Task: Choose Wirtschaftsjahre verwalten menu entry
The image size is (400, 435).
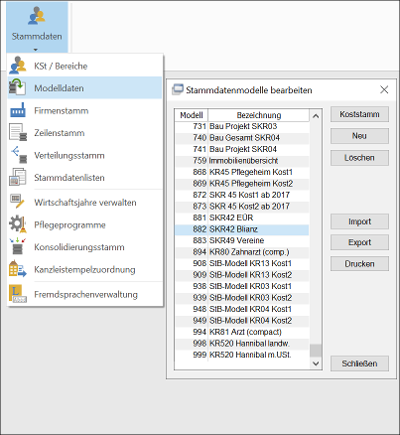Action: (x=85, y=202)
